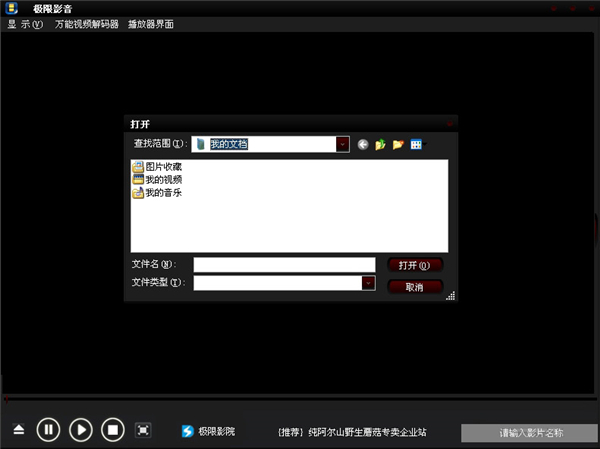Pause playback with the pause button

pos(48,430)
